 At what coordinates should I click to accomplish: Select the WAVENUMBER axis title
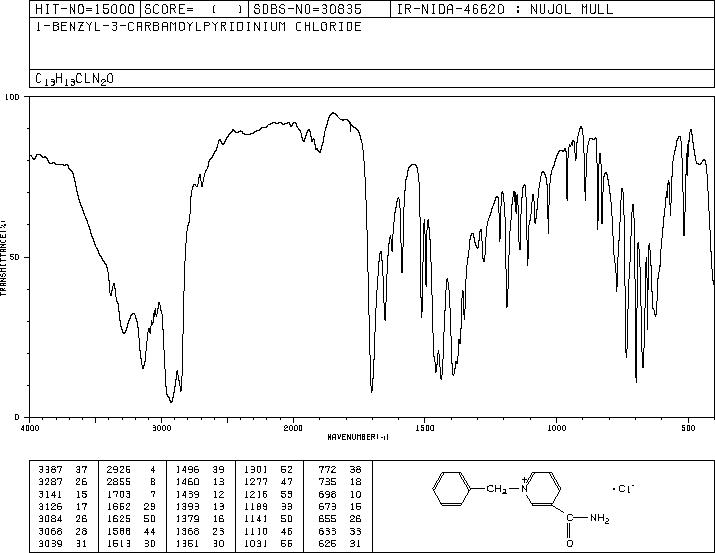(x=358, y=437)
